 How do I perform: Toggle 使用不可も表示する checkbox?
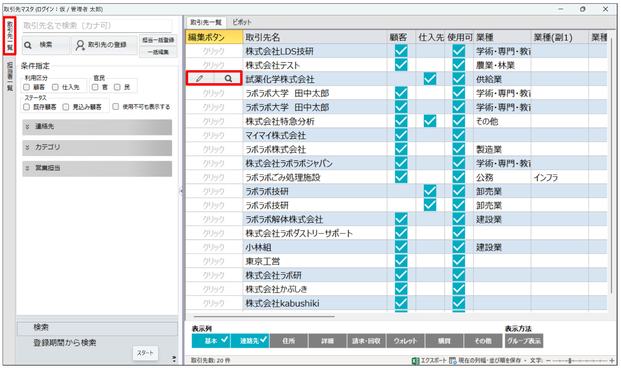click(116, 107)
